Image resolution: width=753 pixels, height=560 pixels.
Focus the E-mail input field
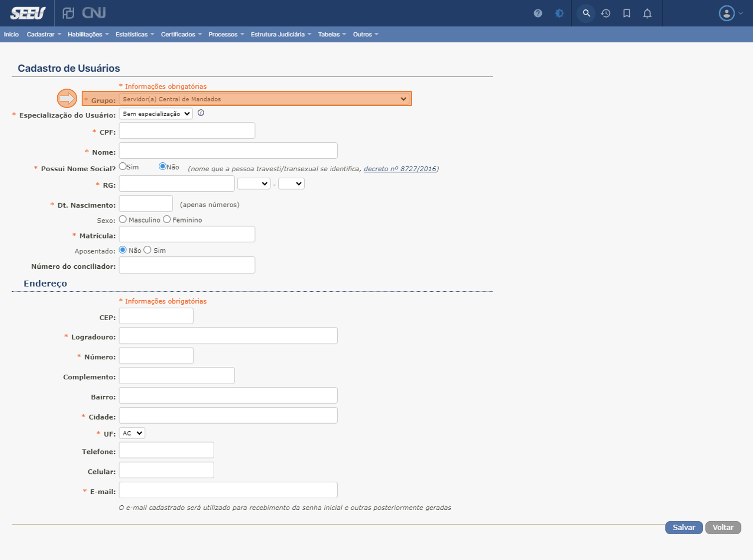(228, 490)
